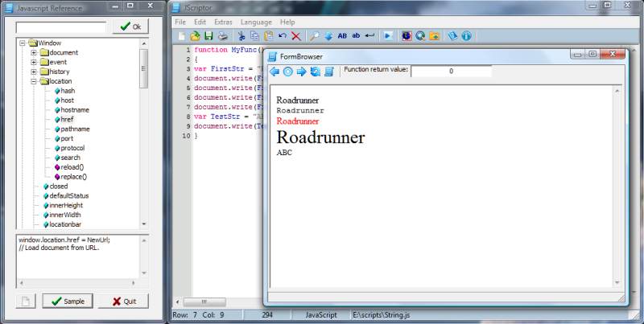Select the port property
This screenshot has width=644, height=324.
(x=67, y=138)
